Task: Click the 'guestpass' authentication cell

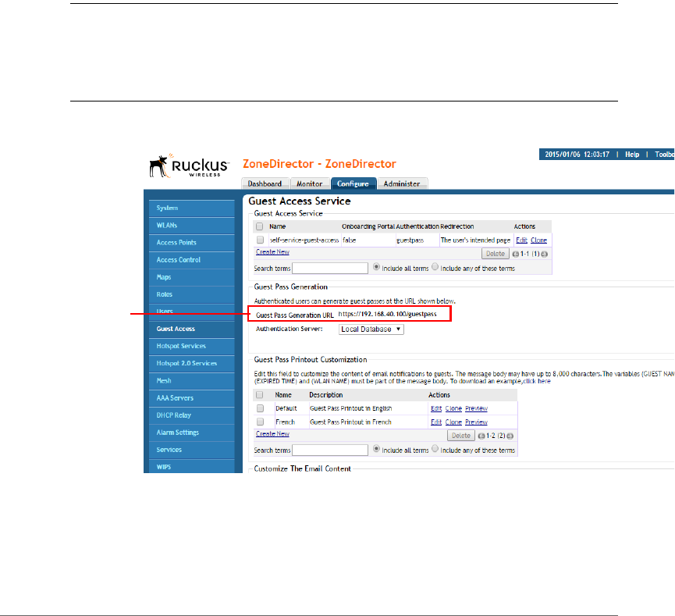Action: tap(410, 240)
